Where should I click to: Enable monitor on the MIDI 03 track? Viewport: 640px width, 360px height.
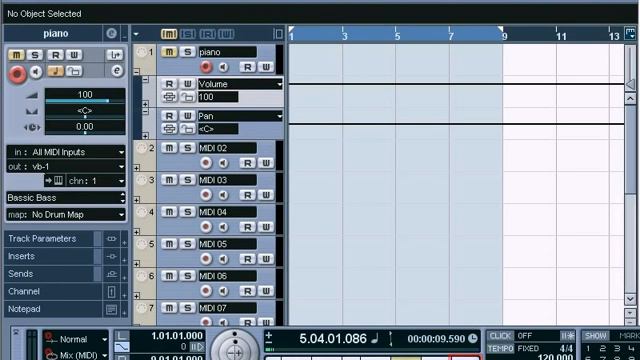223,195
